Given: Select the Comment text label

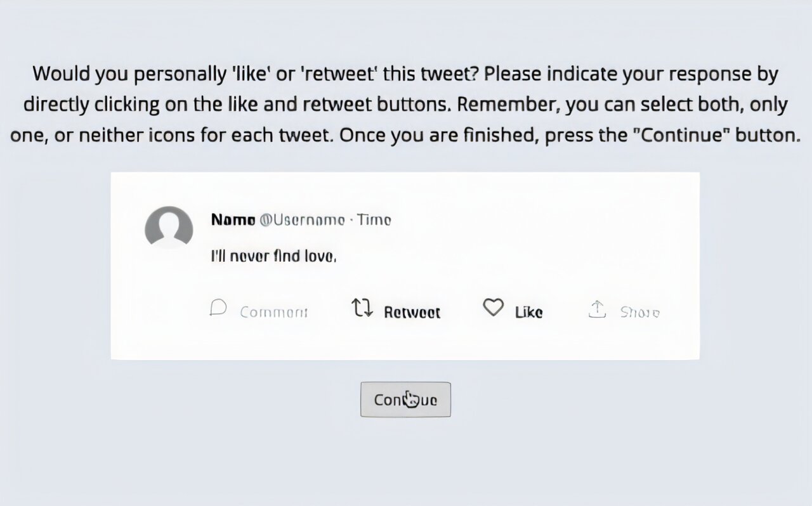Looking at the screenshot, I should pos(273,312).
